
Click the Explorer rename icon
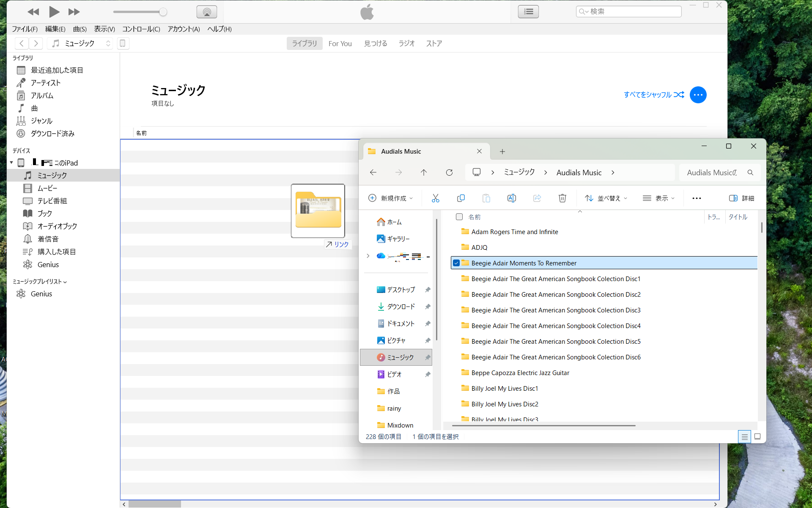coord(511,198)
